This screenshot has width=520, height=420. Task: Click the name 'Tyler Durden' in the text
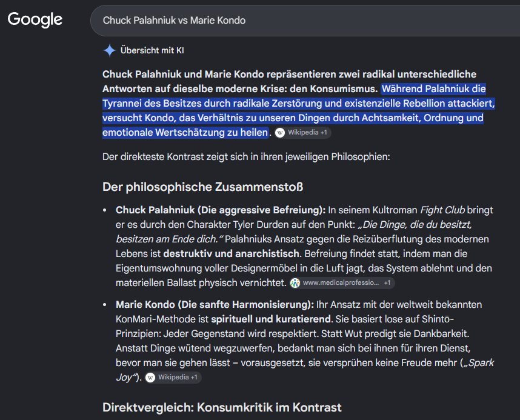(261, 225)
